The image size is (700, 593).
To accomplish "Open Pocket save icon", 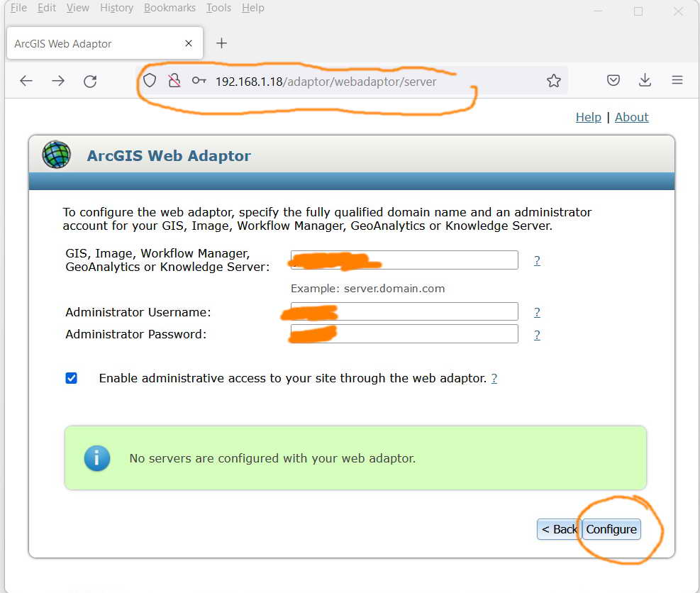I will pos(613,80).
